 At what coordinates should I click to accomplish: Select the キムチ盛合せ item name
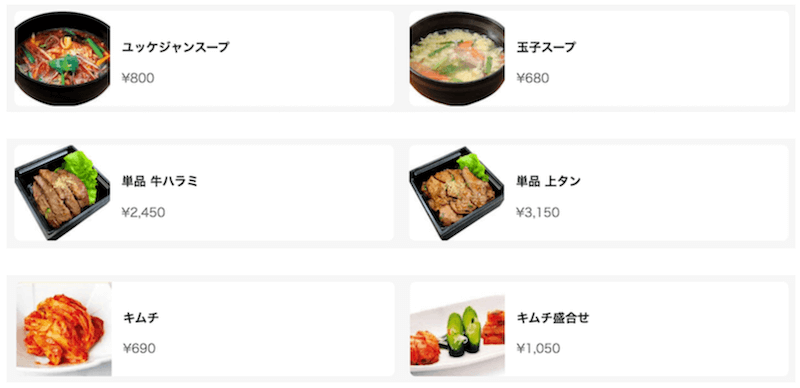point(553,318)
